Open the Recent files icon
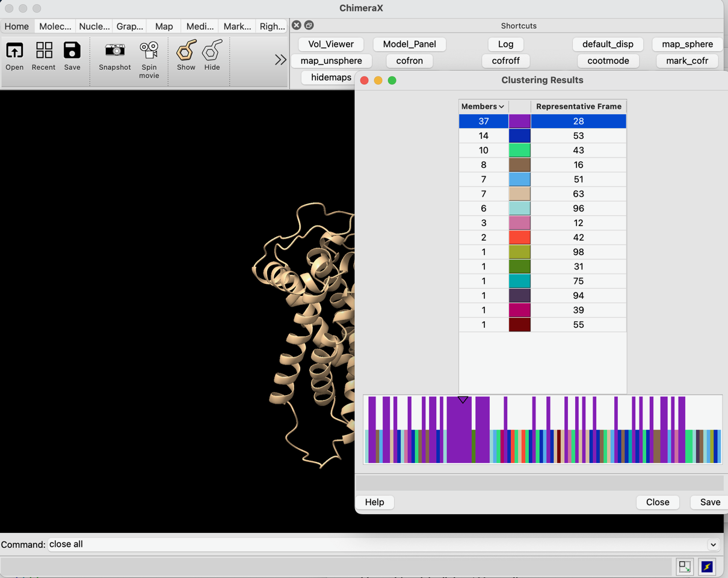 click(x=43, y=55)
